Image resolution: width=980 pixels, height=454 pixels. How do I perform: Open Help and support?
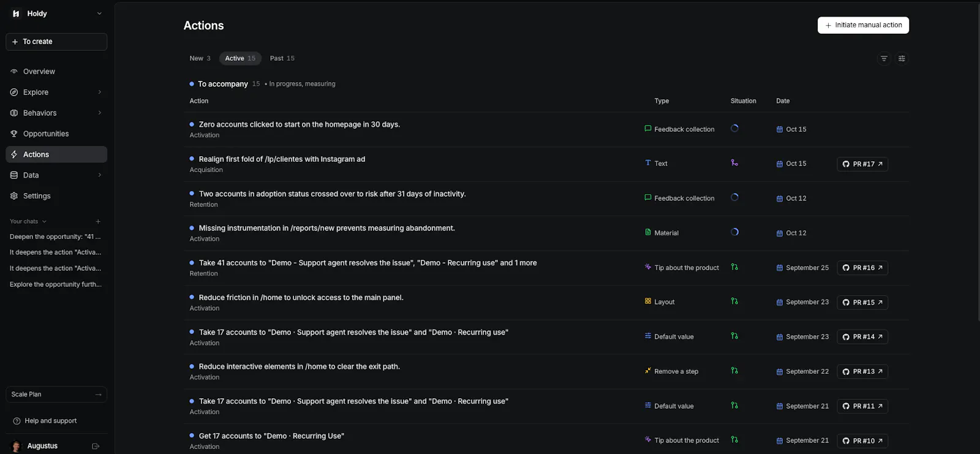point(50,421)
